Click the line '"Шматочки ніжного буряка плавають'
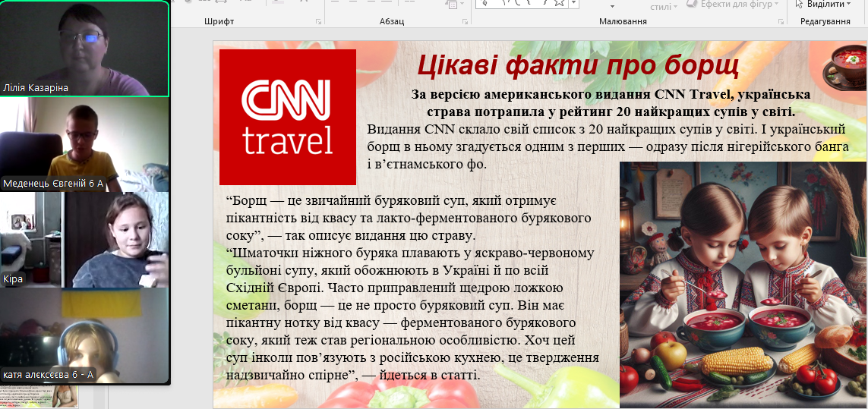868x409 pixels. (410, 253)
